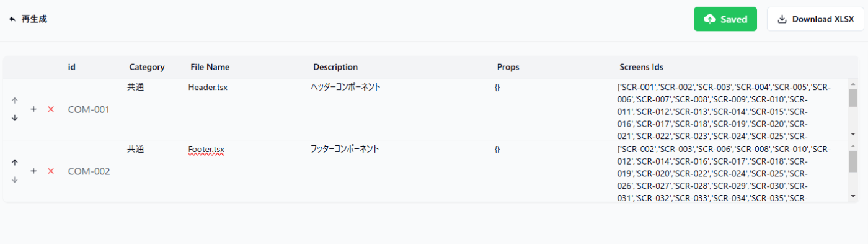
Task: Click the green Saved button
Action: tap(725, 19)
